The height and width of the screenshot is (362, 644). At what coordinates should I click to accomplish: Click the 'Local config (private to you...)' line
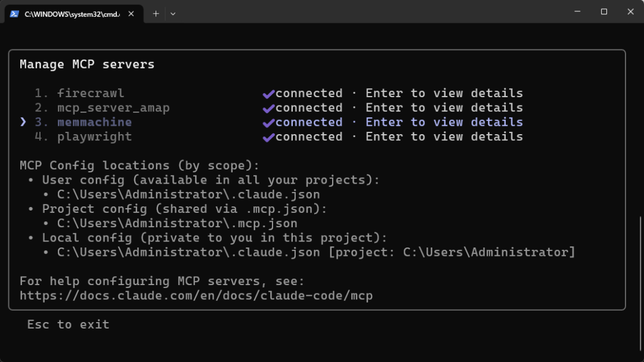pos(215,238)
